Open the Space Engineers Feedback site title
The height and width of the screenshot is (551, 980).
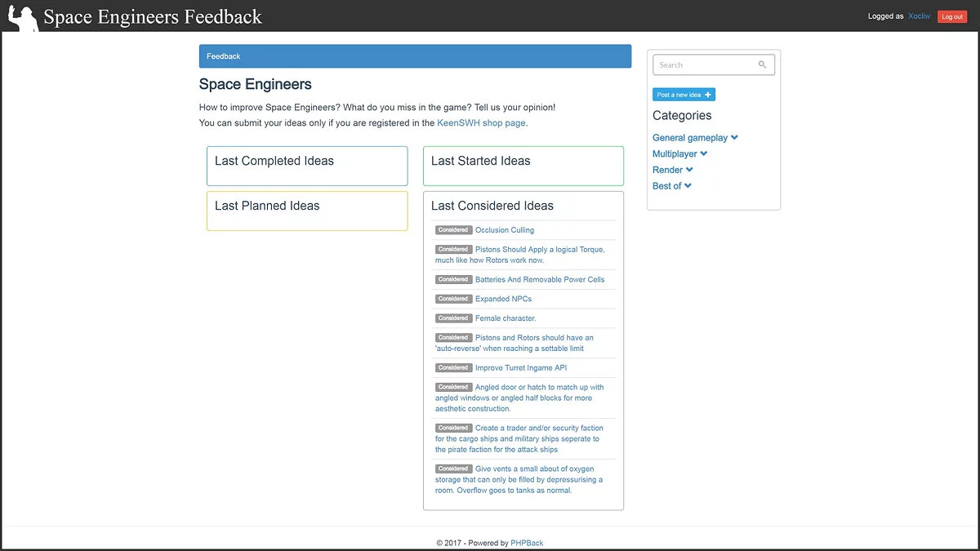pos(153,16)
